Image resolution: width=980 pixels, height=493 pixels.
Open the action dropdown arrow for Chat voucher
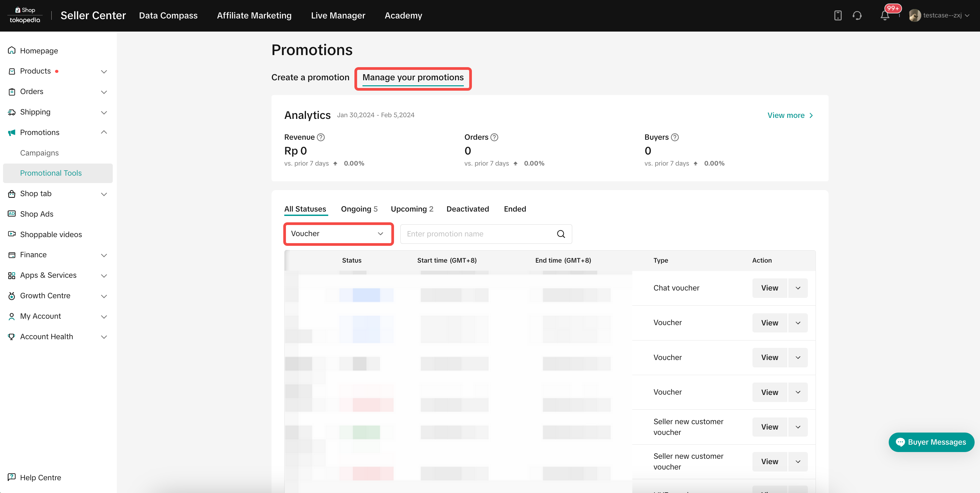(x=798, y=288)
